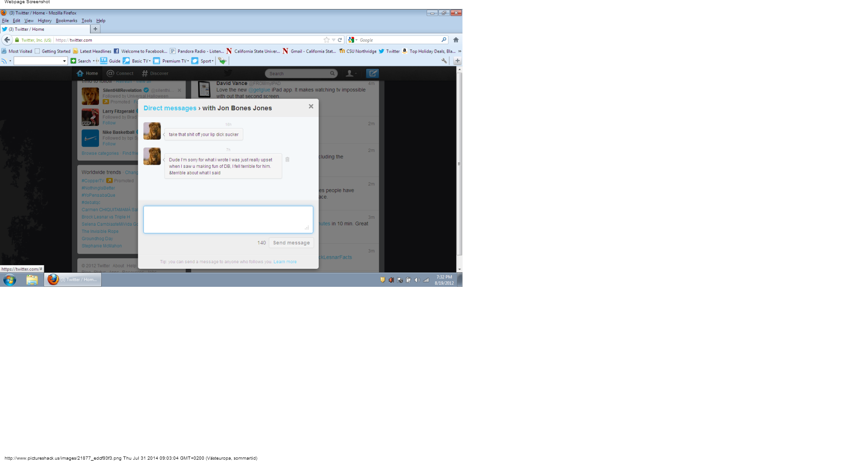Viewport: 868px width, 461px height.
Task: Open the Most Visited bookmarks folder
Action: click(x=17, y=51)
